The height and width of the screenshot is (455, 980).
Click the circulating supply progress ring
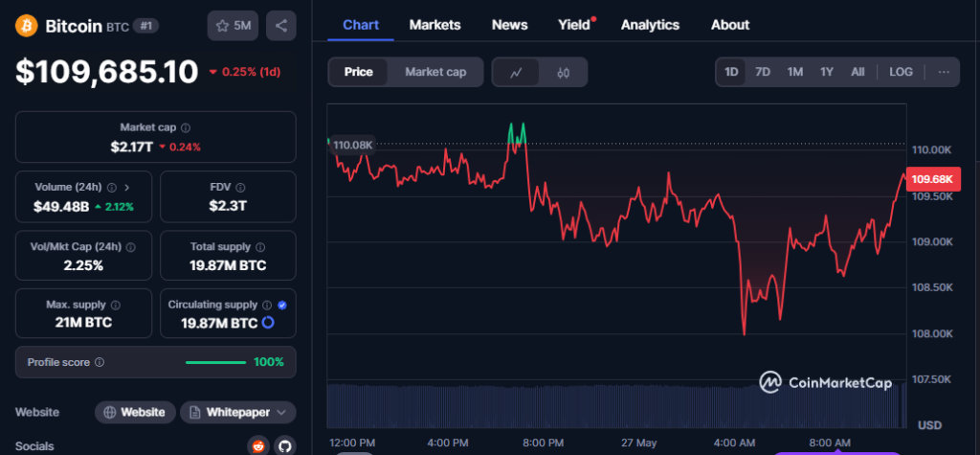(x=268, y=323)
